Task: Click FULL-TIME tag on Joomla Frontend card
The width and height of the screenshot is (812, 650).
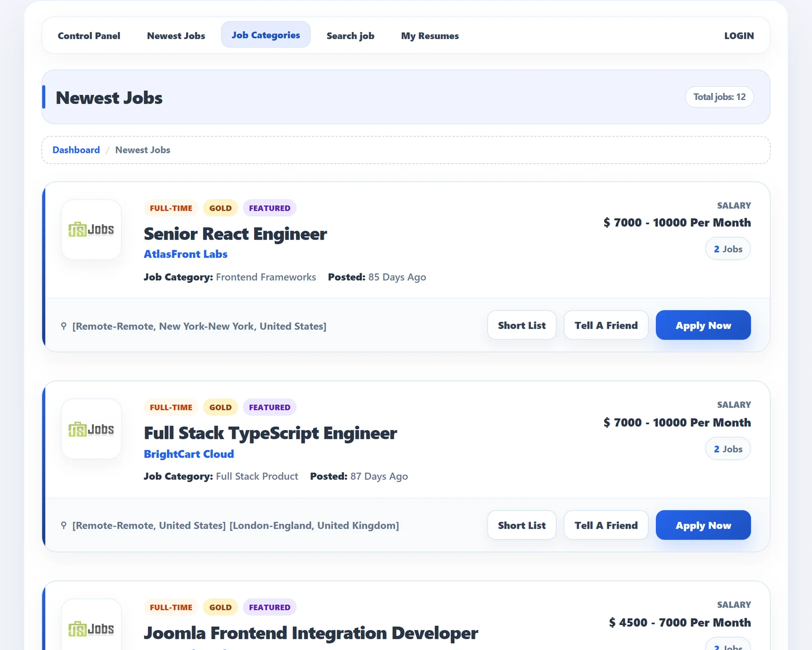Action: (171, 607)
